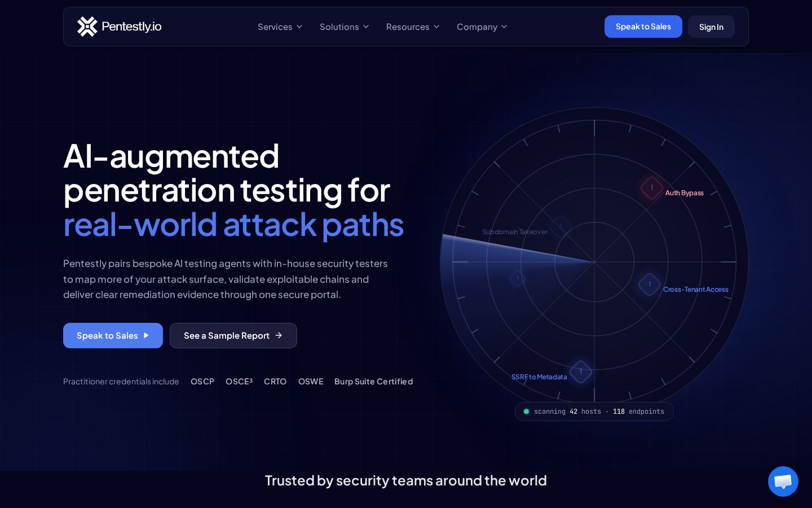Screen dimensions: 812x508
Task: Expand the Solutions chevron
Action: (x=366, y=27)
